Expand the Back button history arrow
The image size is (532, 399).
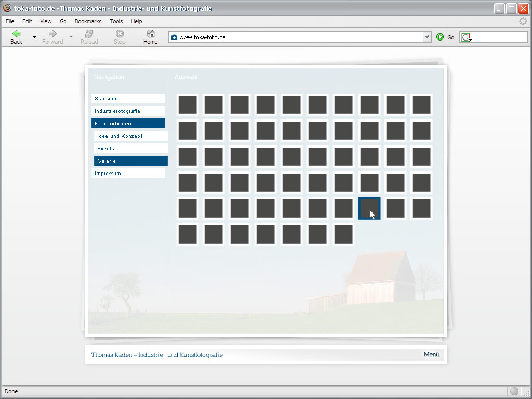34,37
